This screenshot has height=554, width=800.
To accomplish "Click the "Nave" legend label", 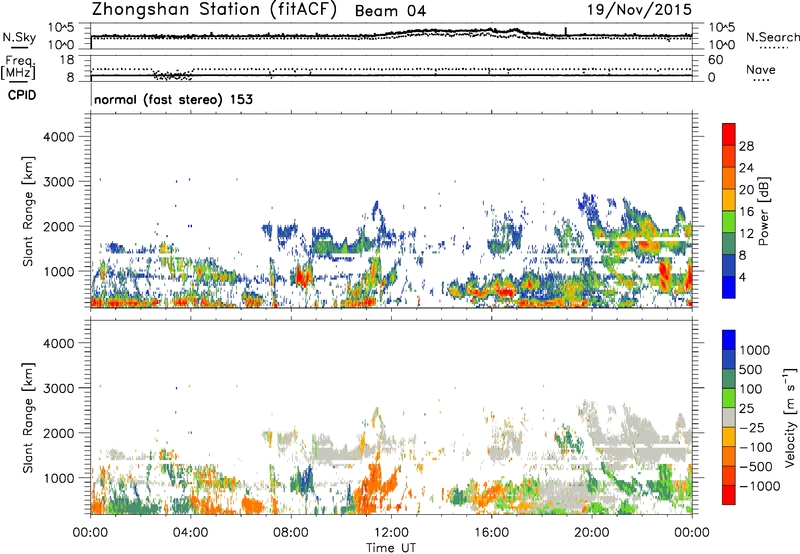I will point(761,69).
